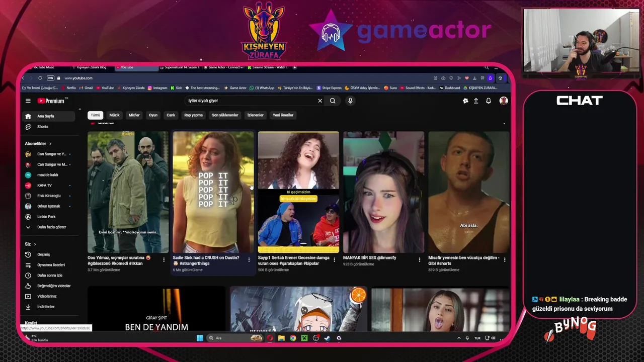The height and width of the screenshot is (362, 644).
Task: Expand "Daha fazla göster" in subscriptions
Action: pos(49,227)
